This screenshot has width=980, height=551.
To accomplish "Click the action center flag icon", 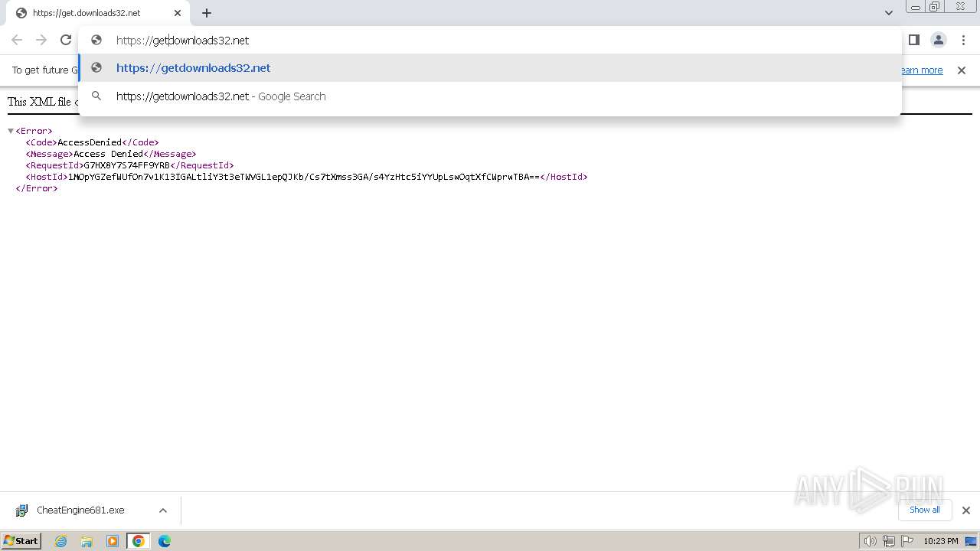I will [x=907, y=541].
